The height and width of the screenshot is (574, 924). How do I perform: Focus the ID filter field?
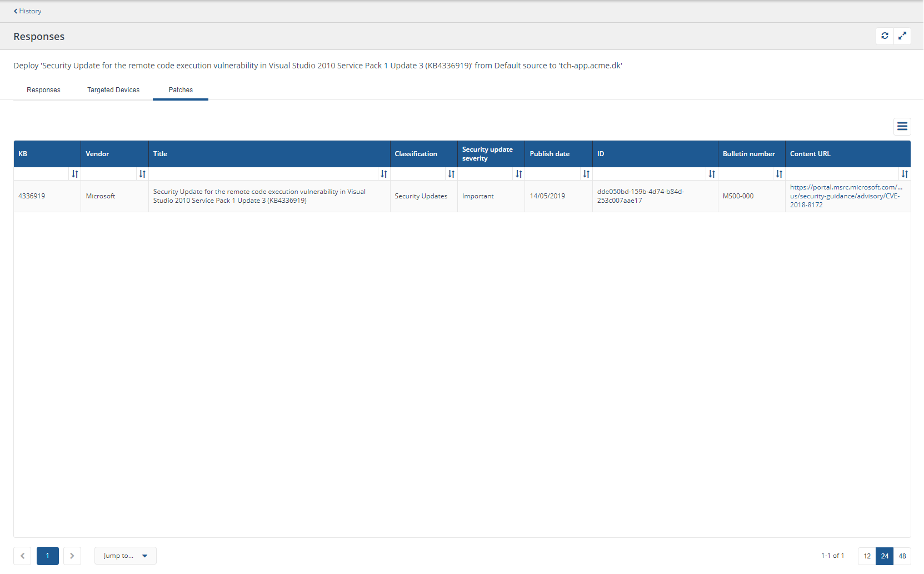pos(650,174)
